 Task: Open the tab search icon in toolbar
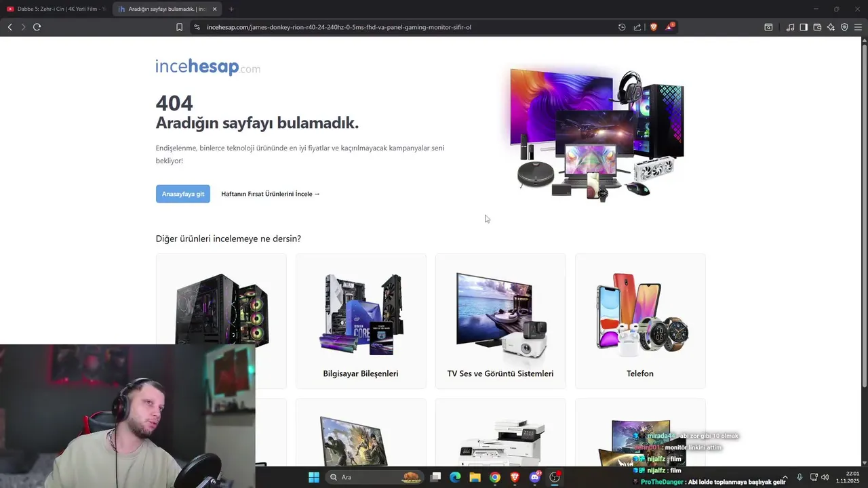coord(768,27)
